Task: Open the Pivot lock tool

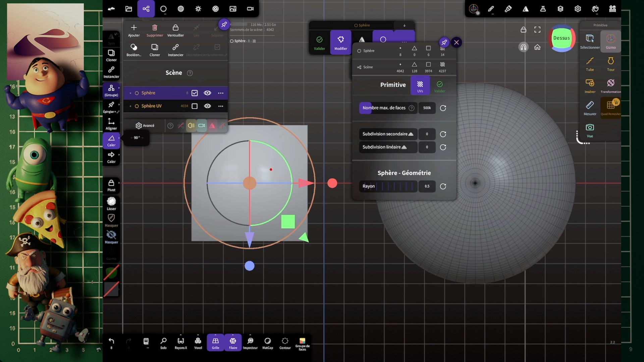Action: tap(111, 185)
